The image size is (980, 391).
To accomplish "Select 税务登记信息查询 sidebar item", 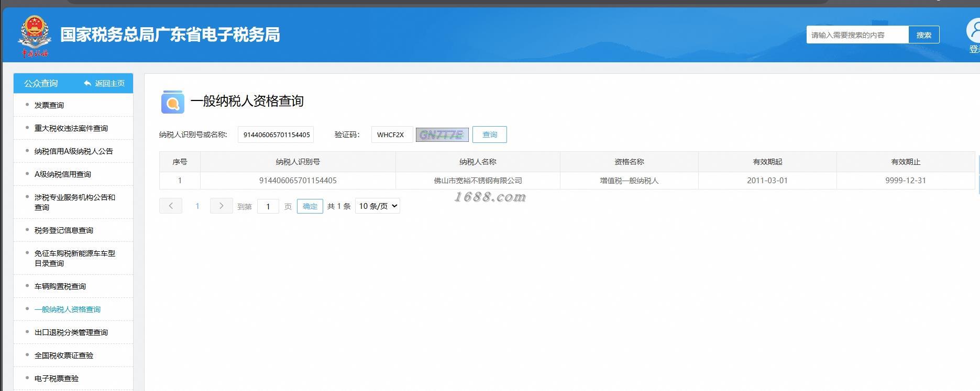I will (64, 230).
